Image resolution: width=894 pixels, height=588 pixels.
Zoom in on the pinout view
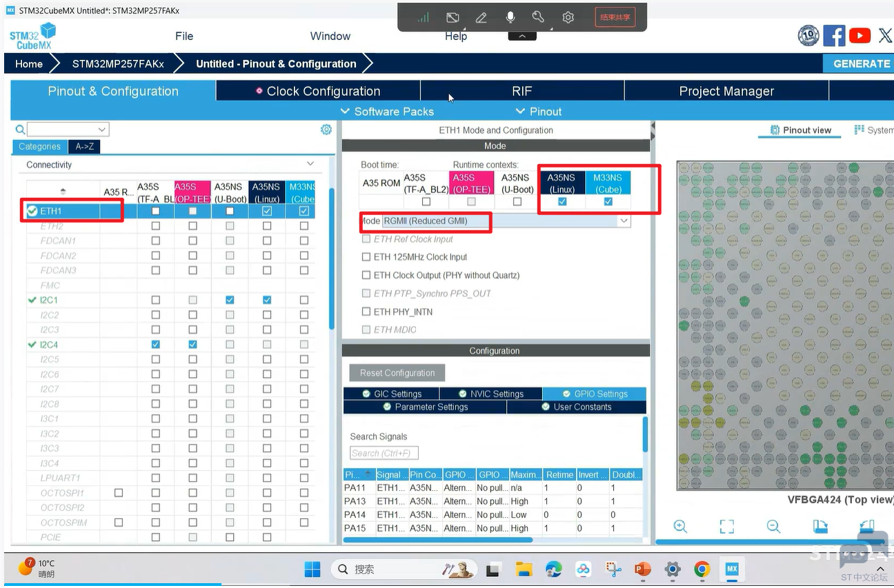point(680,527)
